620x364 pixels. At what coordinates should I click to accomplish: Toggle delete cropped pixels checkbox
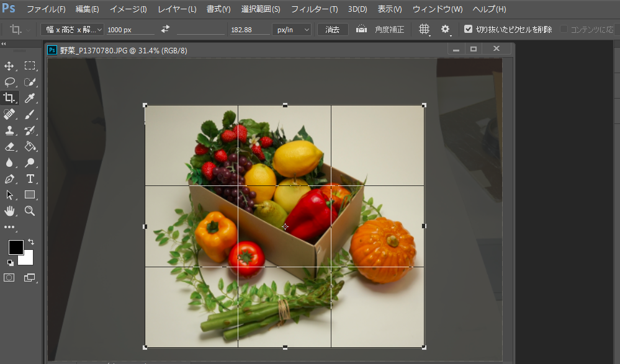tap(468, 29)
